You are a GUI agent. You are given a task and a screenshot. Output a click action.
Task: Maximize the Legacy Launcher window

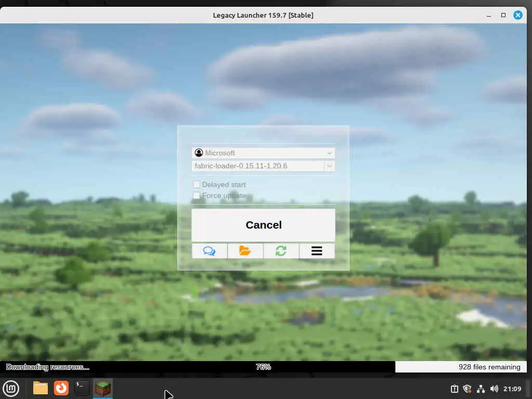(503, 15)
